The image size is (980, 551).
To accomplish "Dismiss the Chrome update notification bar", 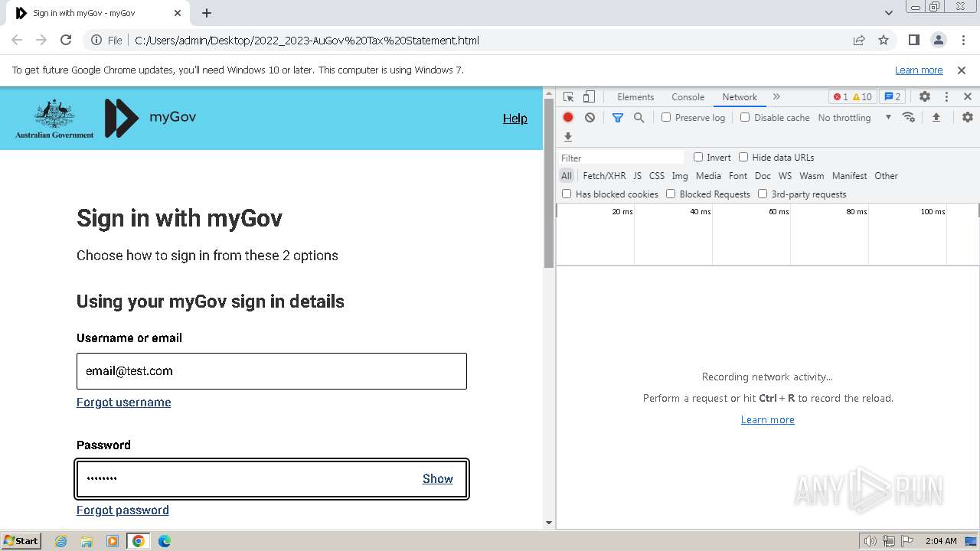I will (x=962, y=70).
